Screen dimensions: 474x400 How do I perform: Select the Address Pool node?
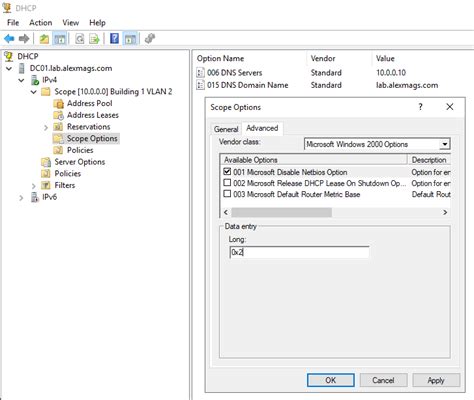tap(89, 103)
